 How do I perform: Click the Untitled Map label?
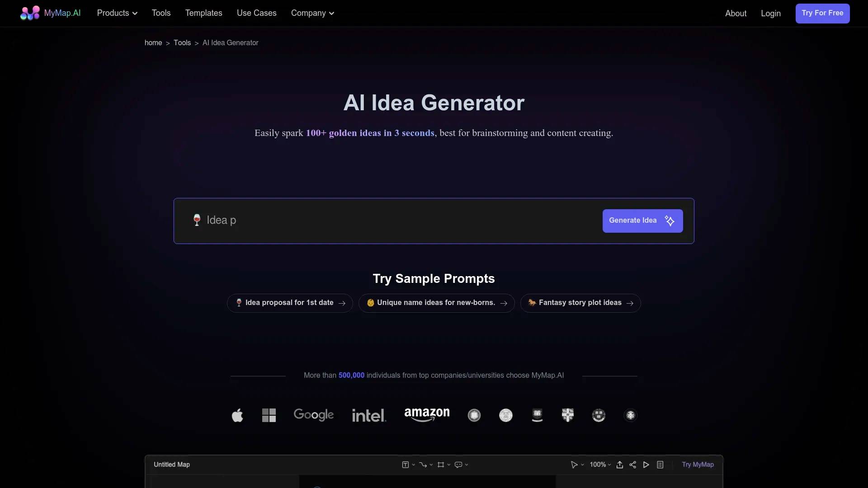click(x=171, y=464)
